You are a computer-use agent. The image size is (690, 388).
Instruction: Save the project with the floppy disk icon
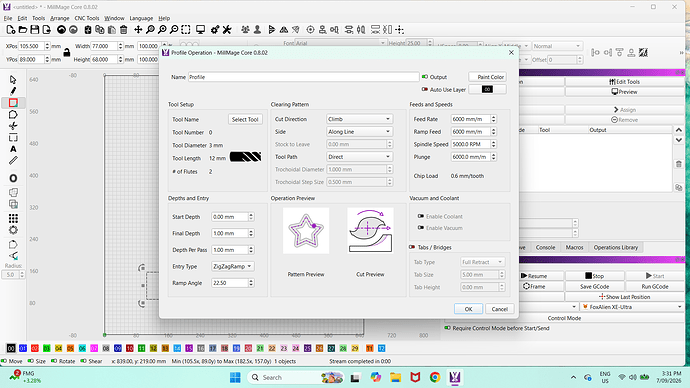click(x=34, y=30)
